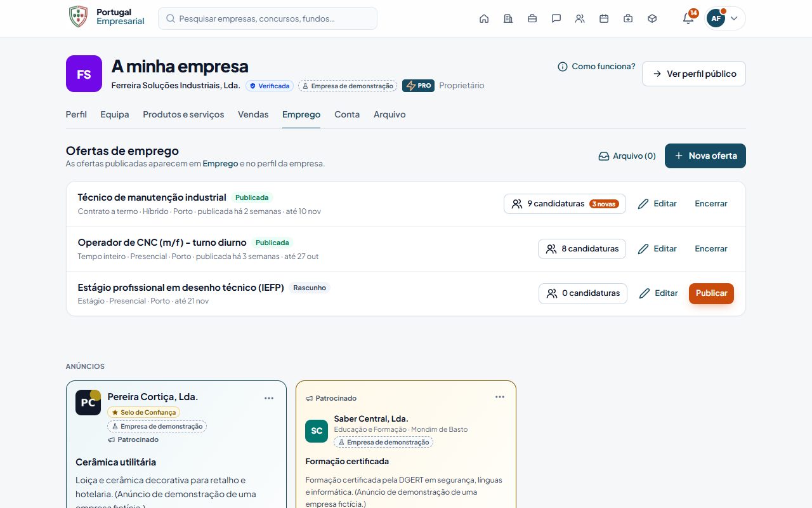Click Encerrar for the Operador de CNC offer
812x508 pixels.
point(711,249)
